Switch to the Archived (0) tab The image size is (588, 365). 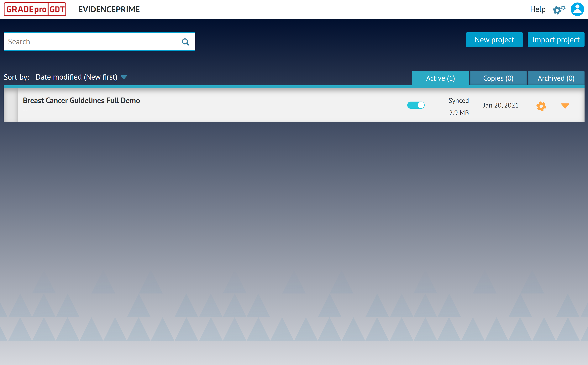556,78
